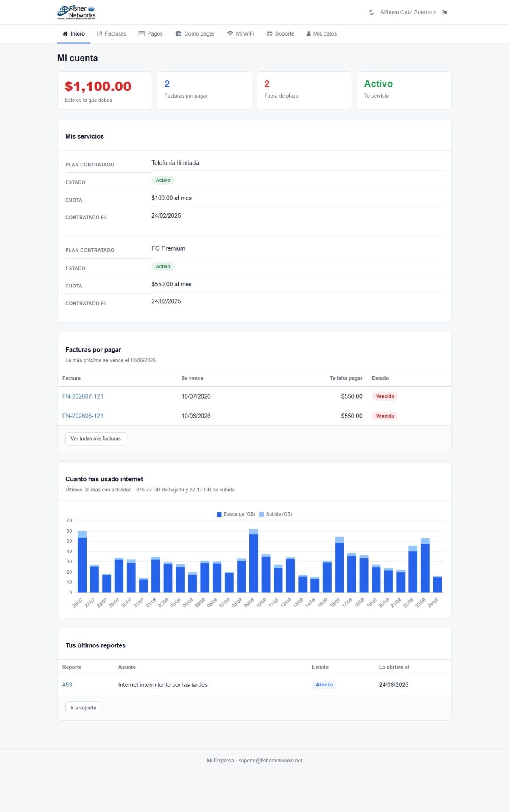The image size is (509, 812).
Task: Switch to Mi WiFi tab
Action: tap(241, 34)
